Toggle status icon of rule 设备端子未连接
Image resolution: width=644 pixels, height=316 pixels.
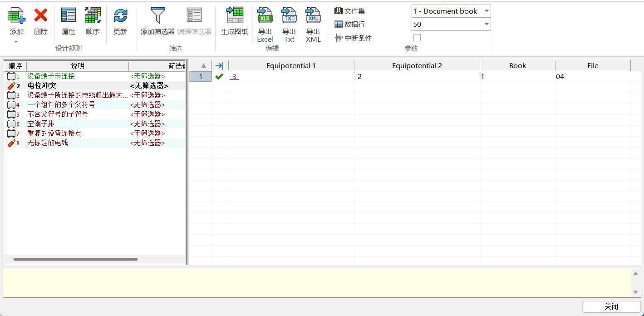point(11,76)
